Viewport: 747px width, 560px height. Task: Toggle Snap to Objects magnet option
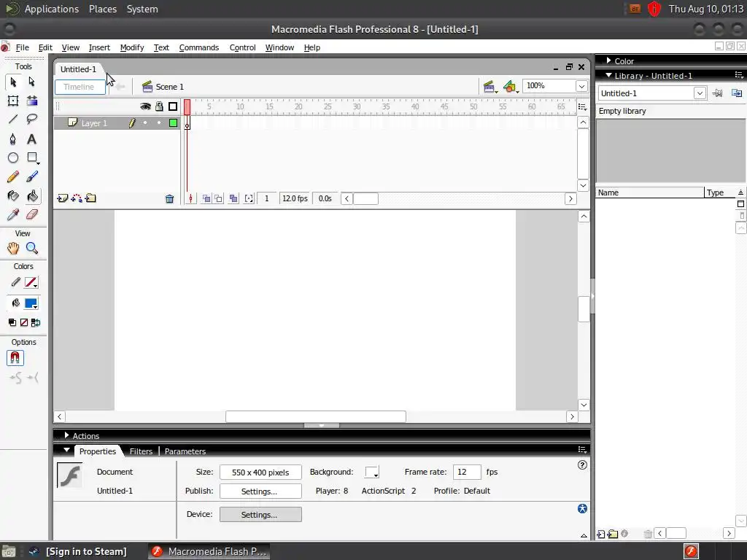(x=15, y=358)
